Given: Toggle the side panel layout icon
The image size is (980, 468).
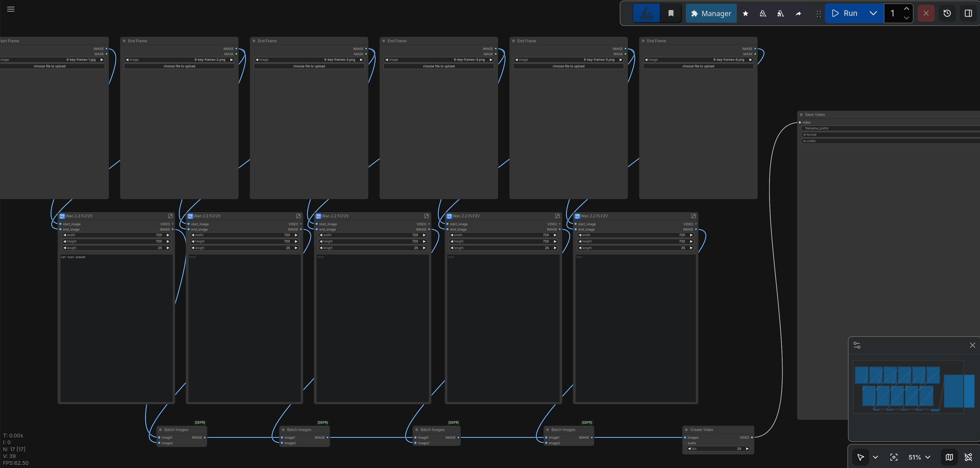Looking at the screenshot, I should click(968, 13).
